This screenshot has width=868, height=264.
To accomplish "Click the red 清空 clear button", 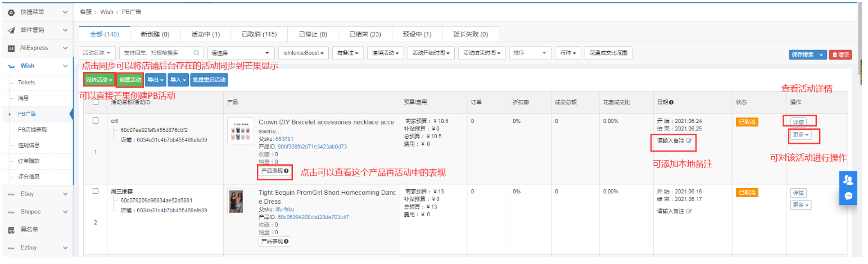I will (841, 54).
